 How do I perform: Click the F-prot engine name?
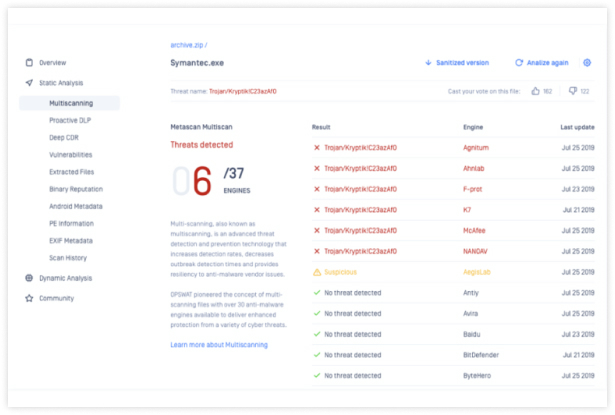click(x=472, y=189)
